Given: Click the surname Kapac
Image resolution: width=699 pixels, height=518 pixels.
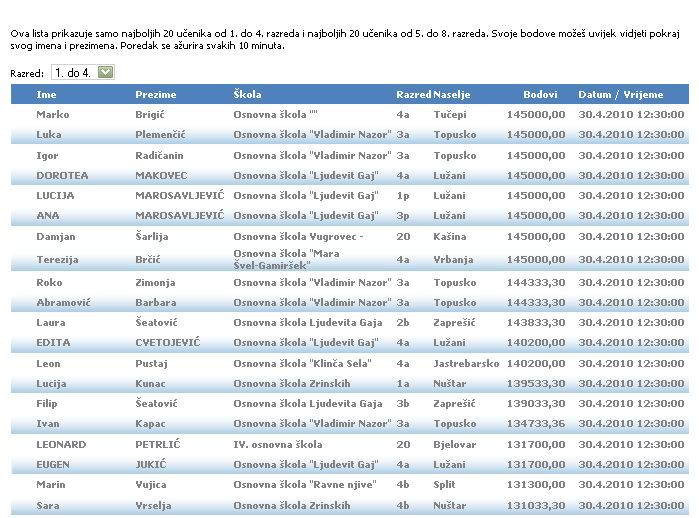Looking at the screenshot, I should tap(150, 424).
